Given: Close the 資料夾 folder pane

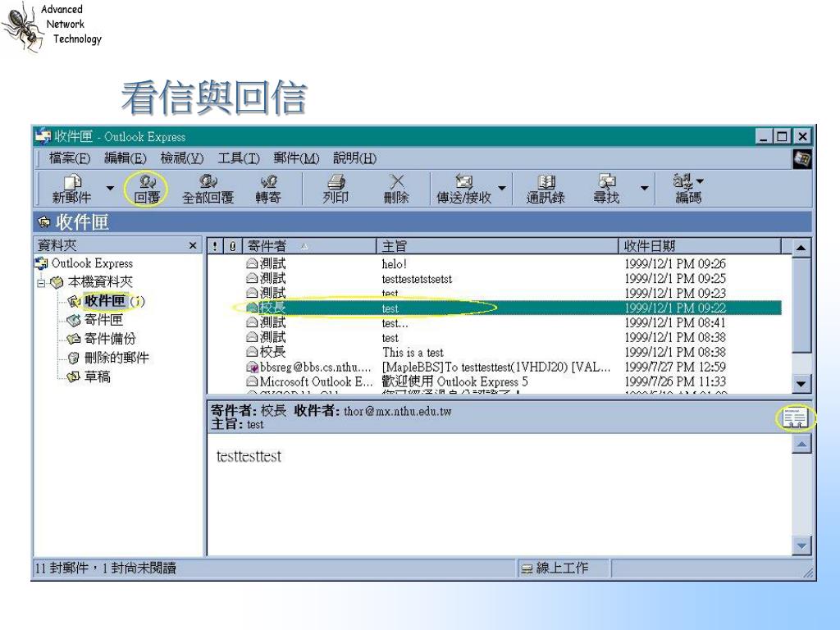Looking at the screenshot, I should pos(193,245).
